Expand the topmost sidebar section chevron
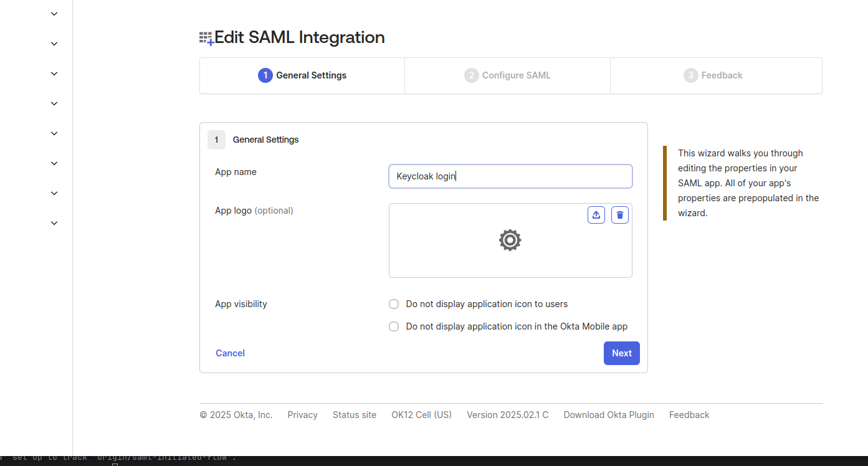 coord(54,13)
